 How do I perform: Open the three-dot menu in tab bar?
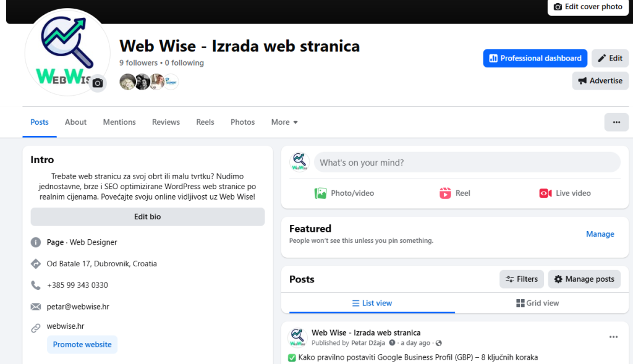click(616, 122)
